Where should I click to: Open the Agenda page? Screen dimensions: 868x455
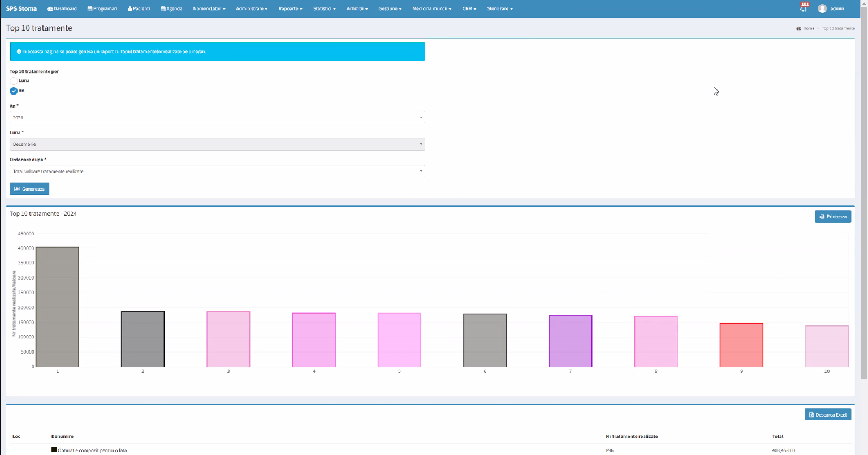coord(171,8)
